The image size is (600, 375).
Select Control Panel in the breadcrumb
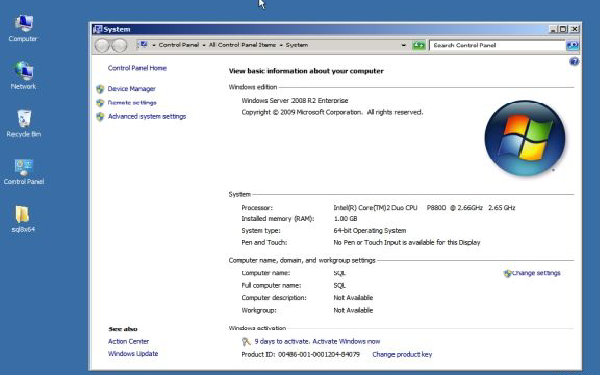179,45
